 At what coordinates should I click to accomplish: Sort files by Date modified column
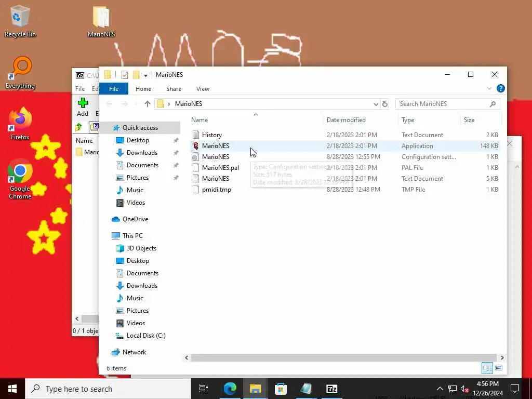tap(346, 120)
